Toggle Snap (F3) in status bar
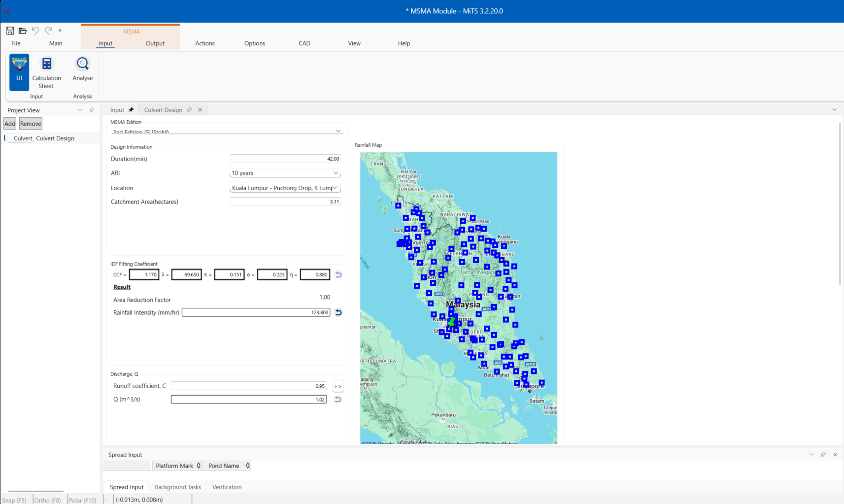The height and width of the screenshot is (504, 844). [x=15, y=500]
